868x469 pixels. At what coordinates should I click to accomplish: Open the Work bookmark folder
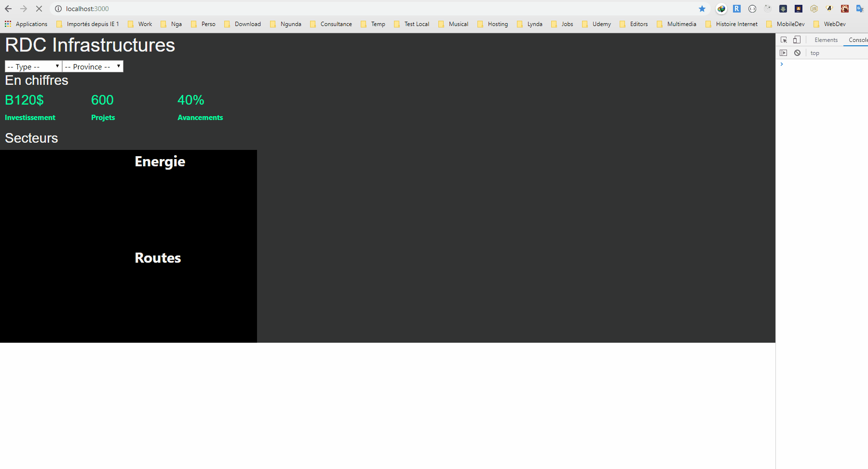click(140, 24)
